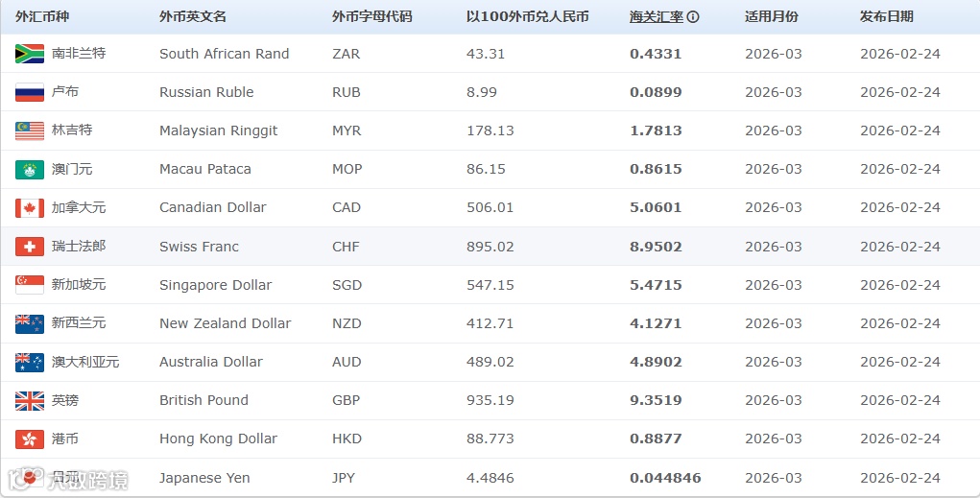Click the South African flag icon
Screen dimensions: 980x498
tap(30, 54)
